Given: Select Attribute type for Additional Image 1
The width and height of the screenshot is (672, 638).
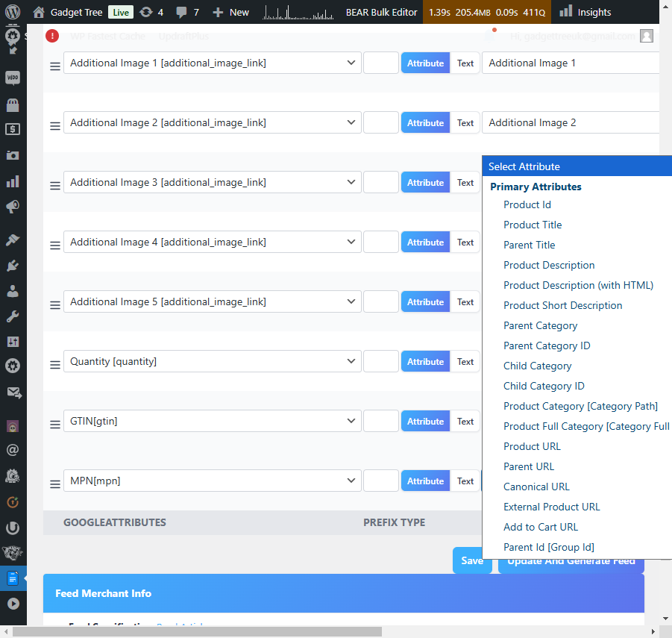Looking at the screenshot, I should 426,63.
